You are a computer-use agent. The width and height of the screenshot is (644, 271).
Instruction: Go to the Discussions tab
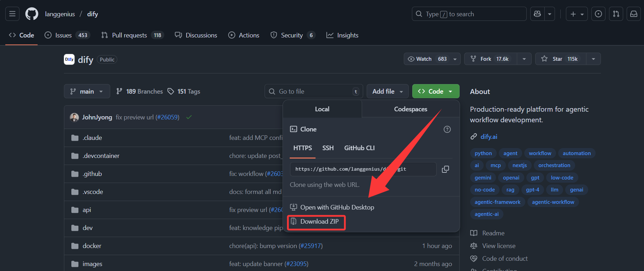(x=196, y=35)
